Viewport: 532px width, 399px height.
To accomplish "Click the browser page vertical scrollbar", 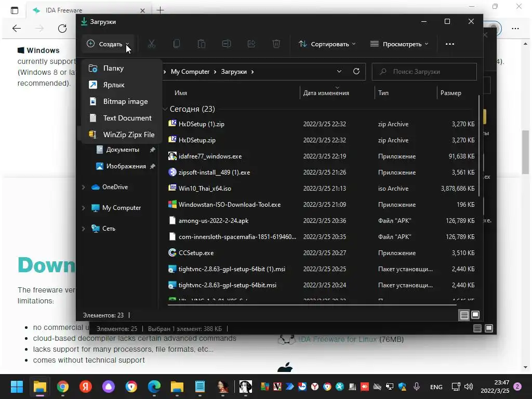I will [525, 152].
